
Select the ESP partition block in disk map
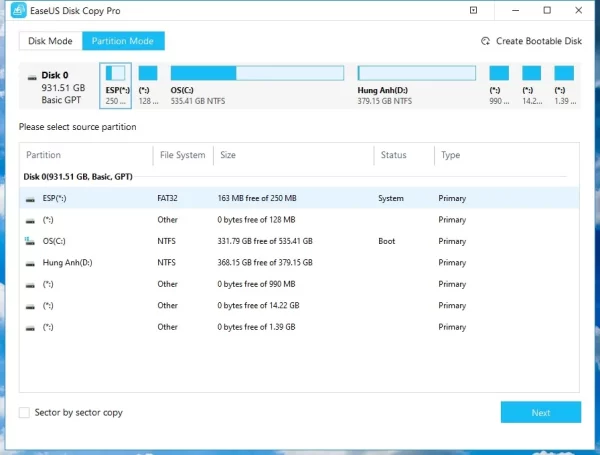tap(116, 86)
